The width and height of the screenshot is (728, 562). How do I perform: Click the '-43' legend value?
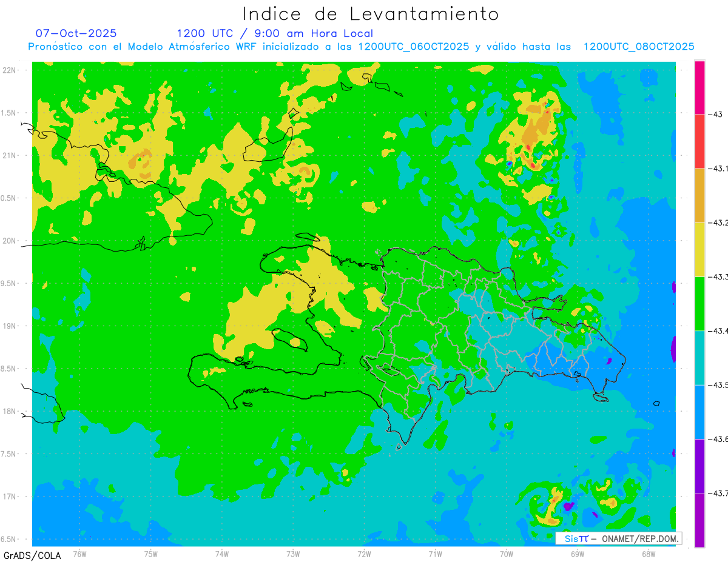point(715,114)
